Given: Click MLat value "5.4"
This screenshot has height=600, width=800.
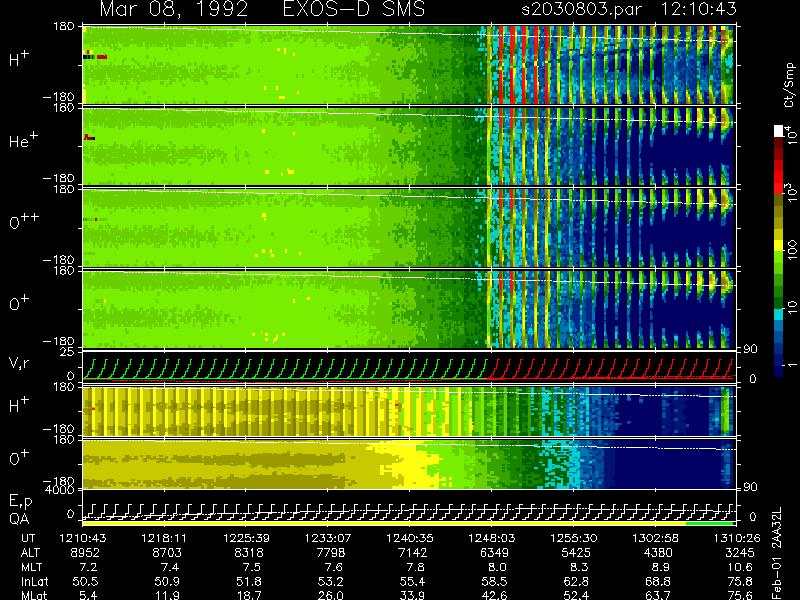Looking at the screenshot, I should tap(89, 595).
